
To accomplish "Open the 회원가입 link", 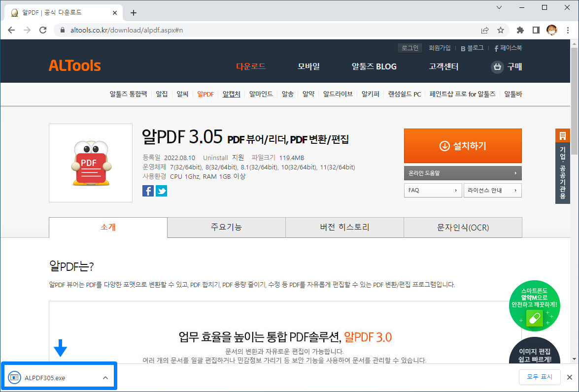I will point(440,48).
